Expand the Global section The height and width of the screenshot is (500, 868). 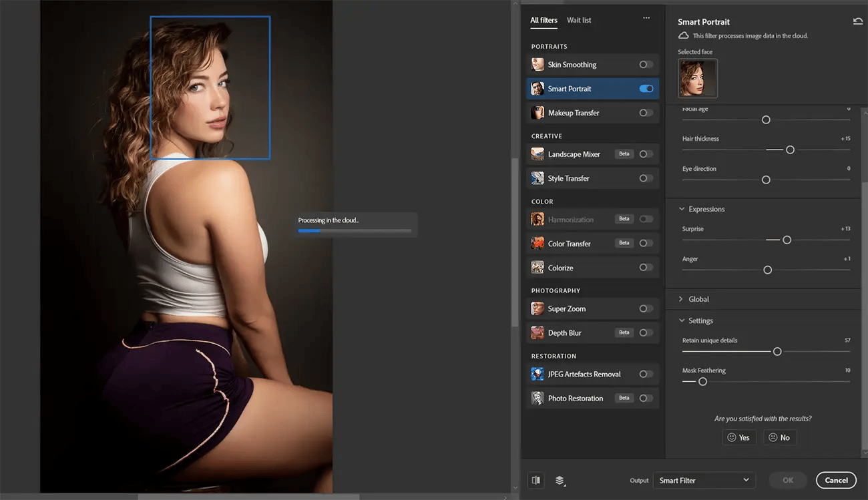click(x=682, y=300)
